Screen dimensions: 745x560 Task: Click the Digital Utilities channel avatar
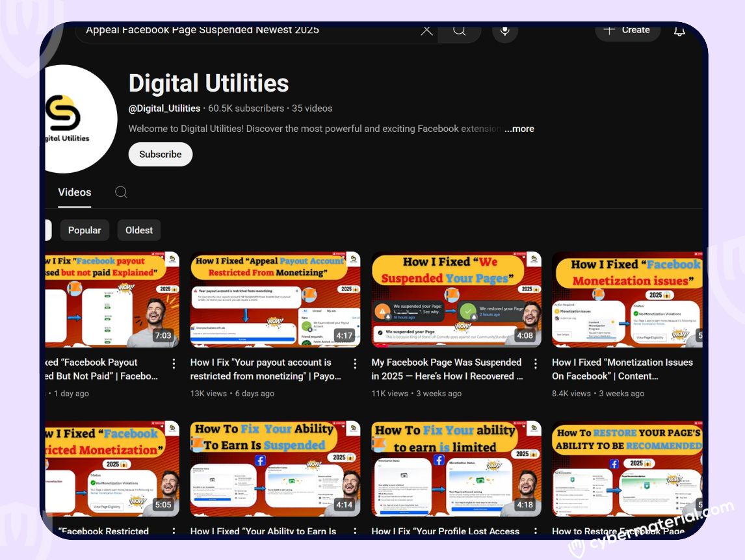[x=81, y=119]
